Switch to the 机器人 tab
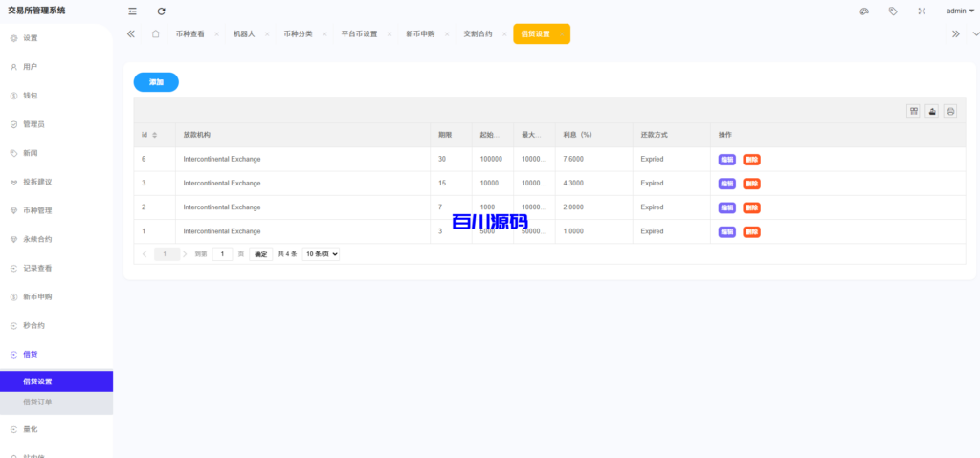 (244, 34)
